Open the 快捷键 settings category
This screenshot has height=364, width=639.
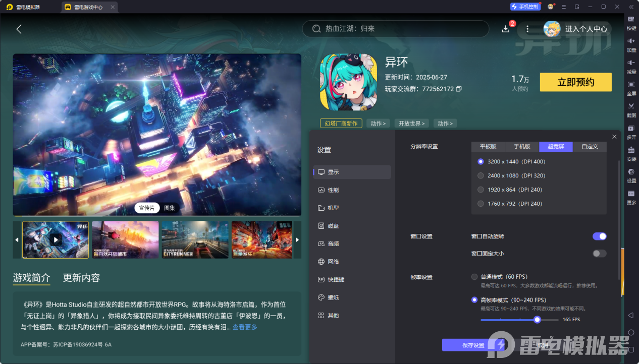[x=352, y=279]
